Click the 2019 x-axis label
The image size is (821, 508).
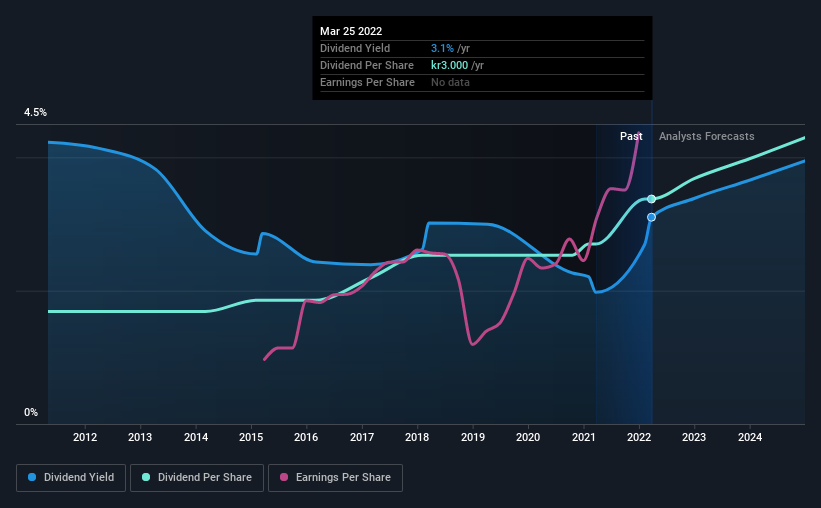click(473, 437)
